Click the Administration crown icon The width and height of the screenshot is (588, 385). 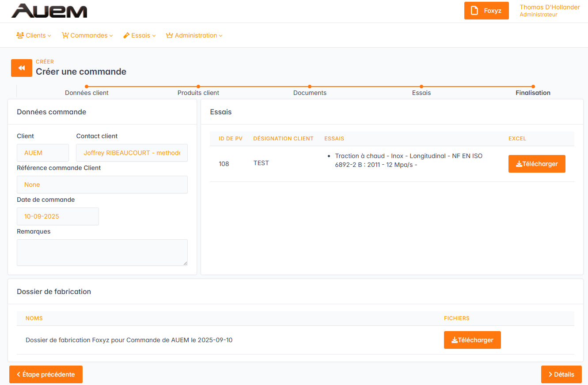169,35
